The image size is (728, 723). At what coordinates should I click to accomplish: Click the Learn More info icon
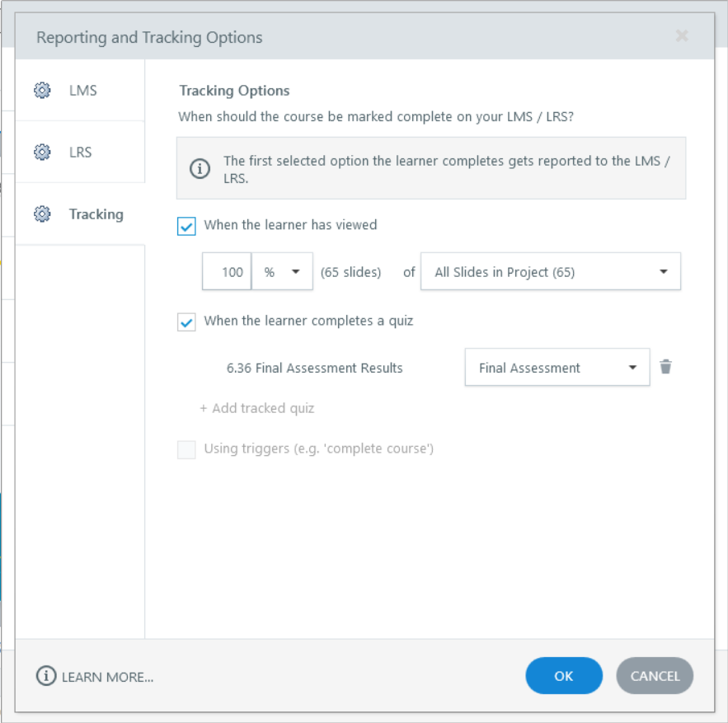tap(45, 676)
